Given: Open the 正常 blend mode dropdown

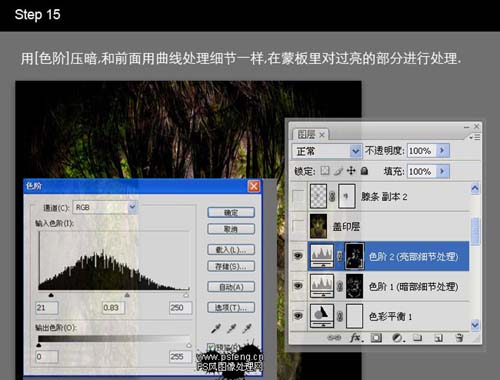Looking at the screenshot, I should 327,151.
